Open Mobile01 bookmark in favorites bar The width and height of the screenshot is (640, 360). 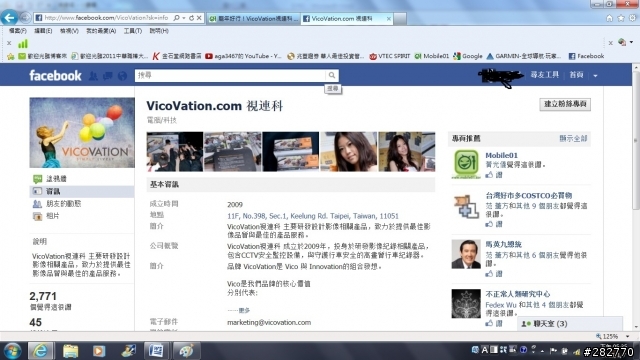click(432, 56)
